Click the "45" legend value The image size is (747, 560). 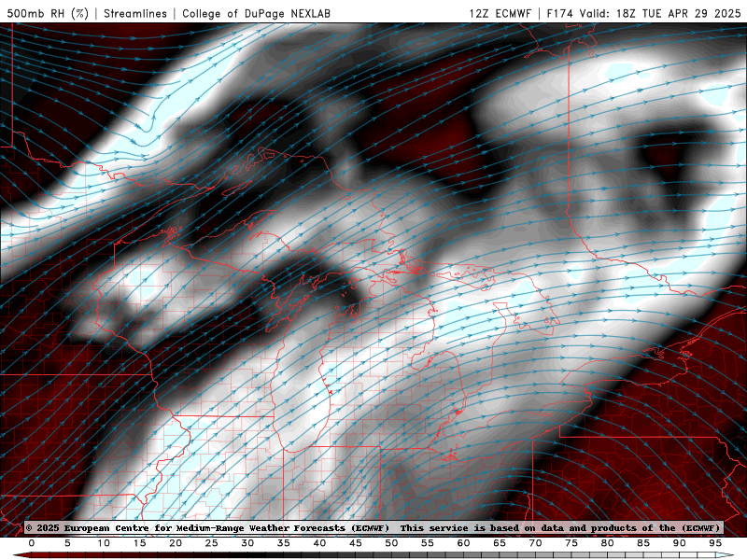(x=356, y=543)
